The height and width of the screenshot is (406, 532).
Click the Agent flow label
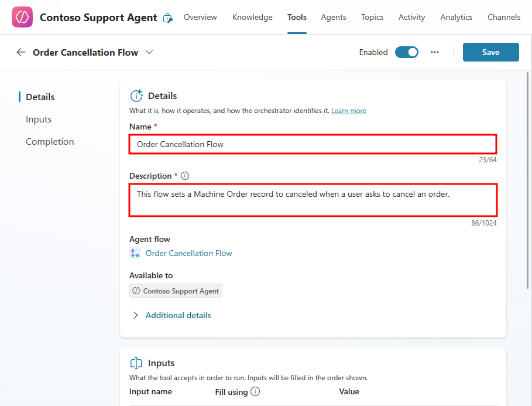[x=150, y=239]
